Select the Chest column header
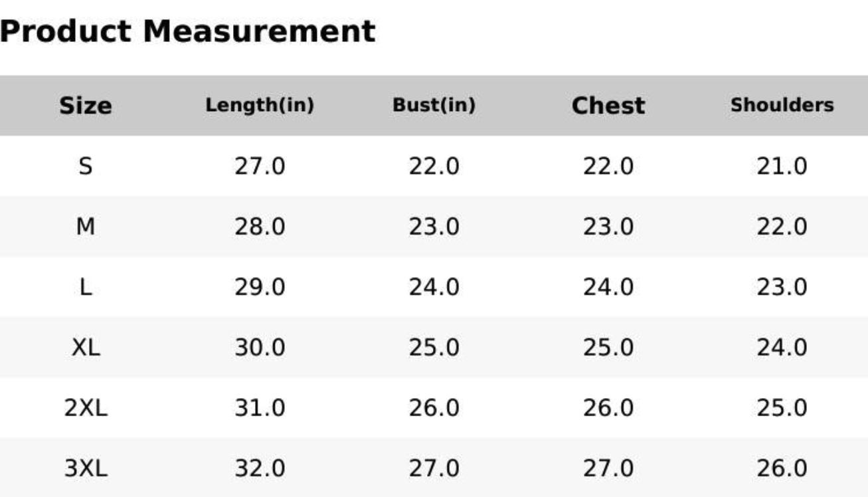The width and height of the screenshot is (868, 497). pos(608,106)
